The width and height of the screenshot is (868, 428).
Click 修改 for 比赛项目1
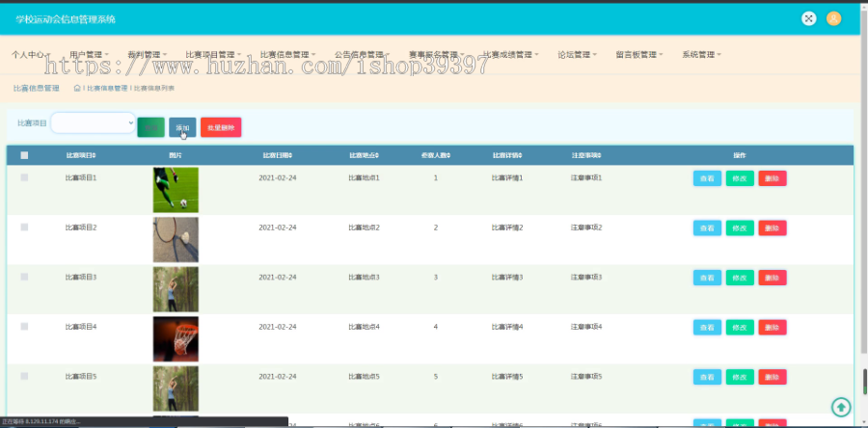pyautogui.click(x=740, y=178)
